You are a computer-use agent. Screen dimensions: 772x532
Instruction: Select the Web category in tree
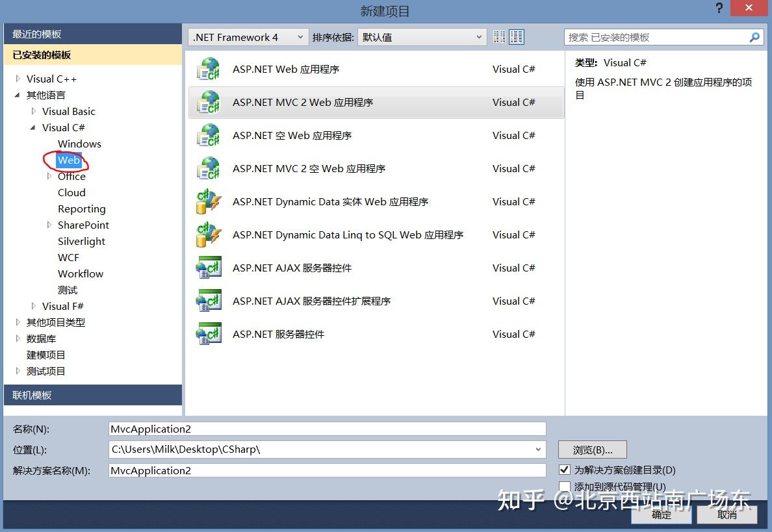(68, 160)
